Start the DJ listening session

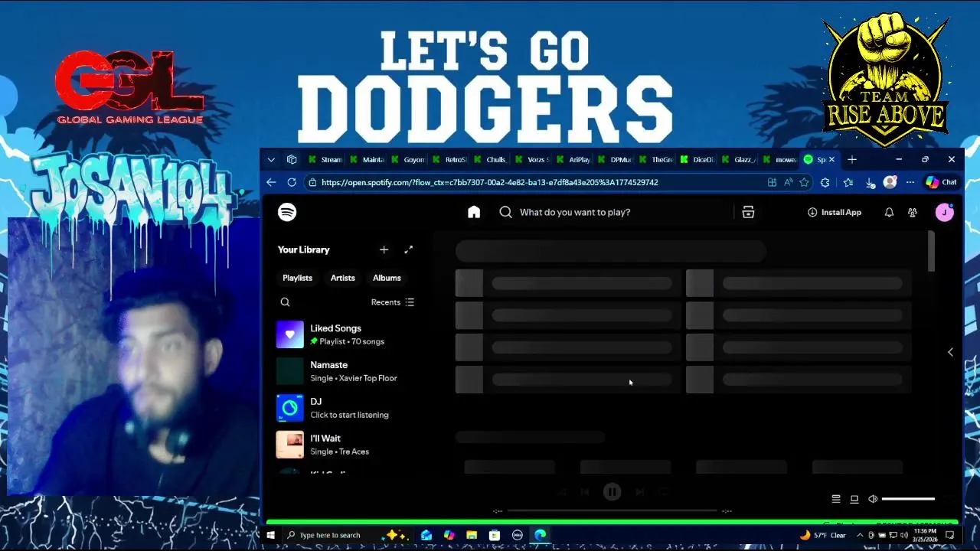click(x=347, y=408)
